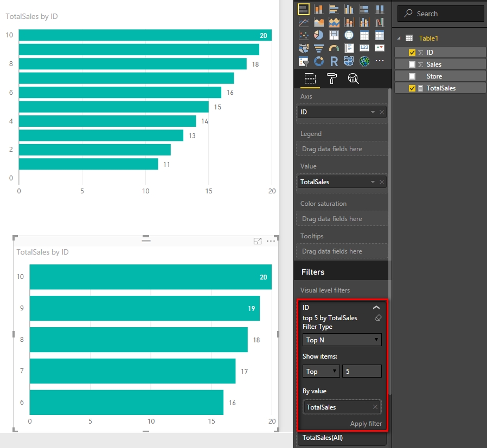Clear the ID filter with eraser icon
487x448 pixels.
coord(378,317)
